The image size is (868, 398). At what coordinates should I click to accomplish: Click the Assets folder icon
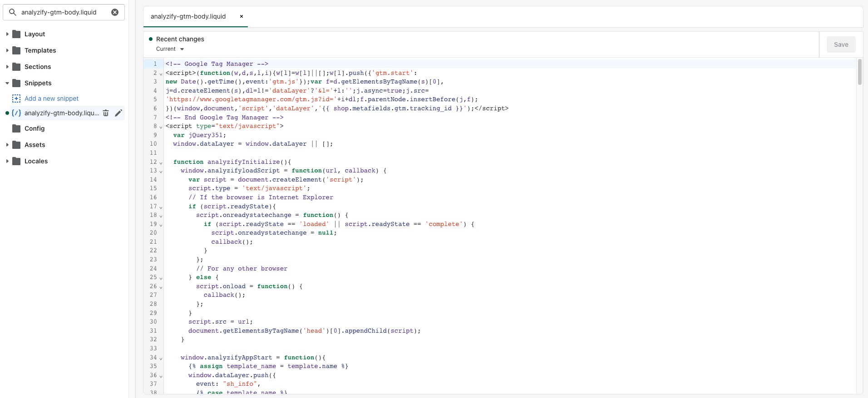click(x=16, y=145)
